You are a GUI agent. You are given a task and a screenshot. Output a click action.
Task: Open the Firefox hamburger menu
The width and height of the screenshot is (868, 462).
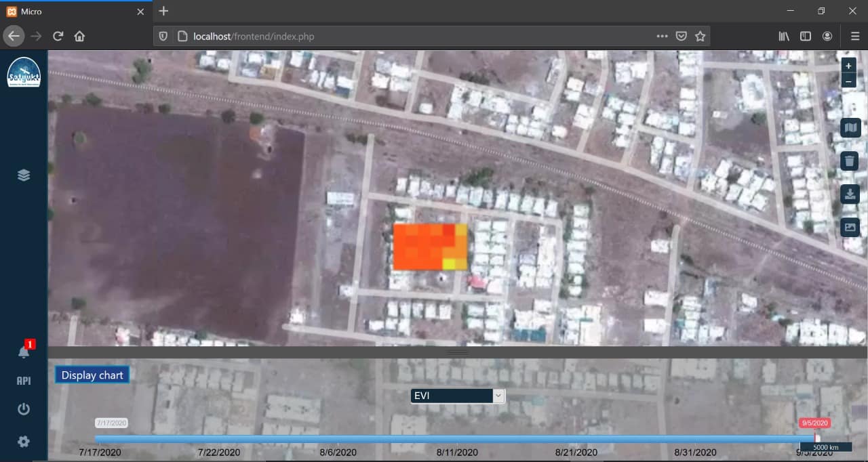(854, 37)
